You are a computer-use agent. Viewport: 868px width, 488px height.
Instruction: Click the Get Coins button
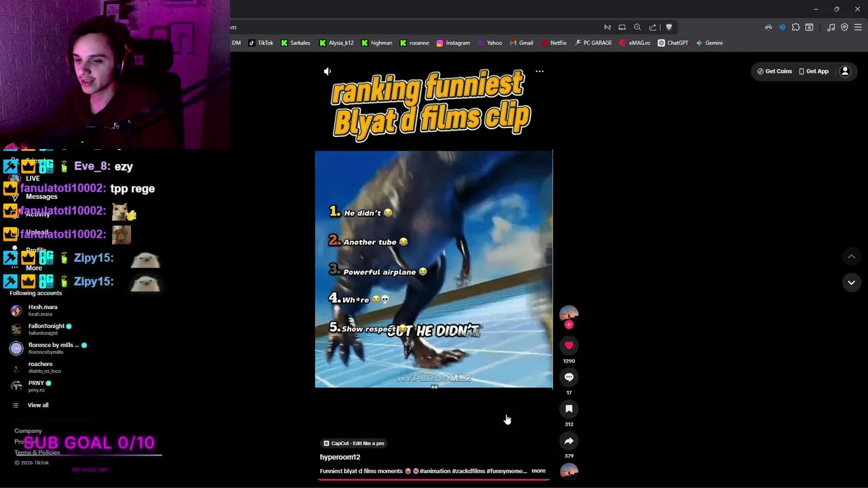[x=774, y=71]
